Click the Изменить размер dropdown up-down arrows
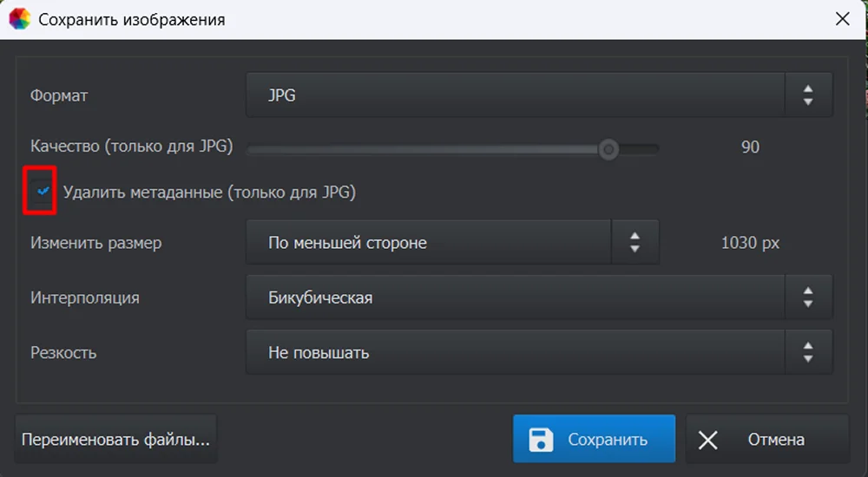The height and width of the screenshot is (477, 868). pyautogui.click(x=635, y=242)
